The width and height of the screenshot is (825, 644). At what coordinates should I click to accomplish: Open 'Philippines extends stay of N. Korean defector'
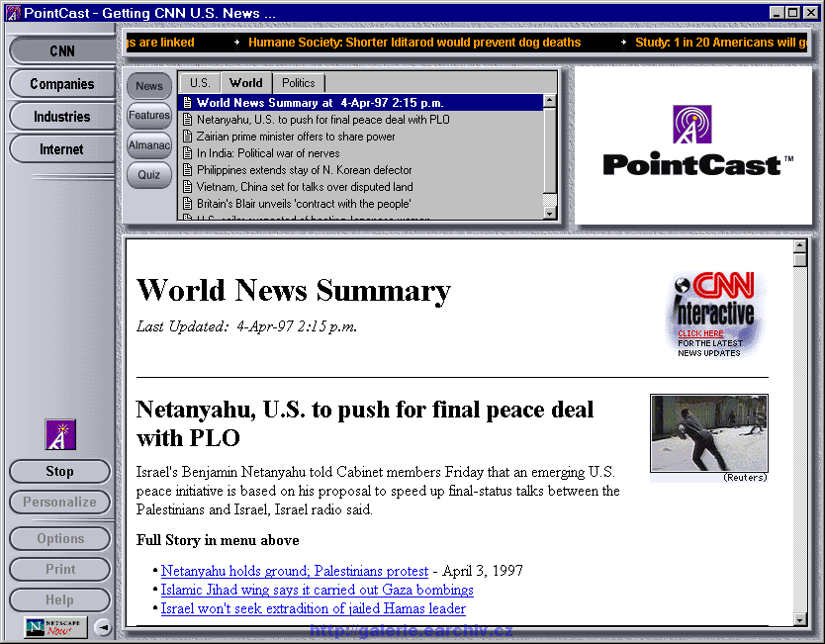click(360, 170)
